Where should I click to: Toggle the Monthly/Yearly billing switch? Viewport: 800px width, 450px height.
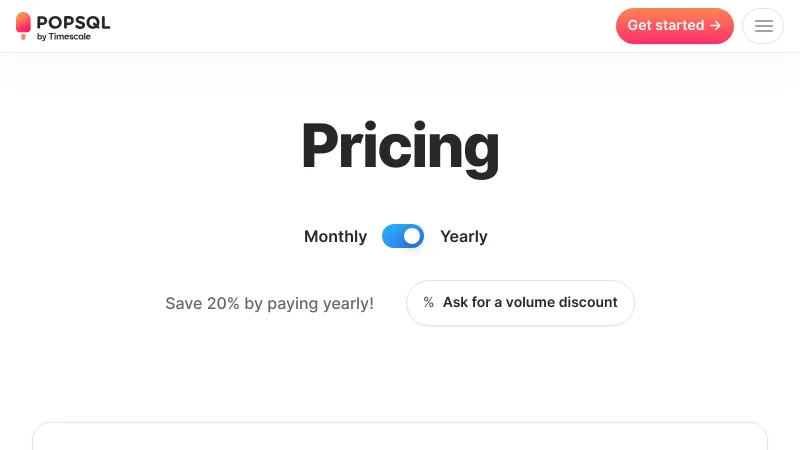[403, 236]
